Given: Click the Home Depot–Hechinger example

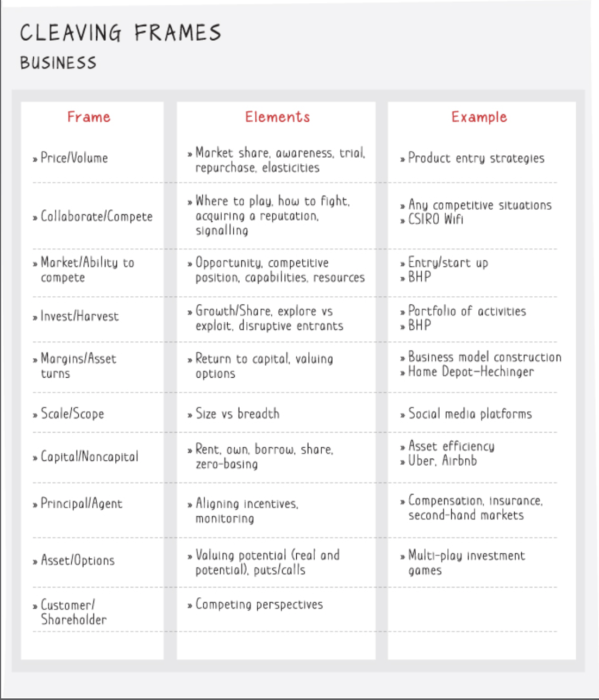Looking at the screenshot, I should pos(471,372).
